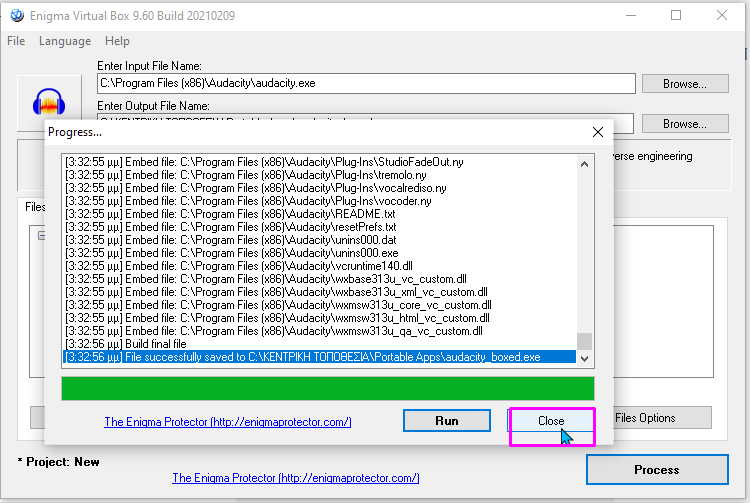
Task: Select the 'Build final file' log line
Action: click(320, 344)
